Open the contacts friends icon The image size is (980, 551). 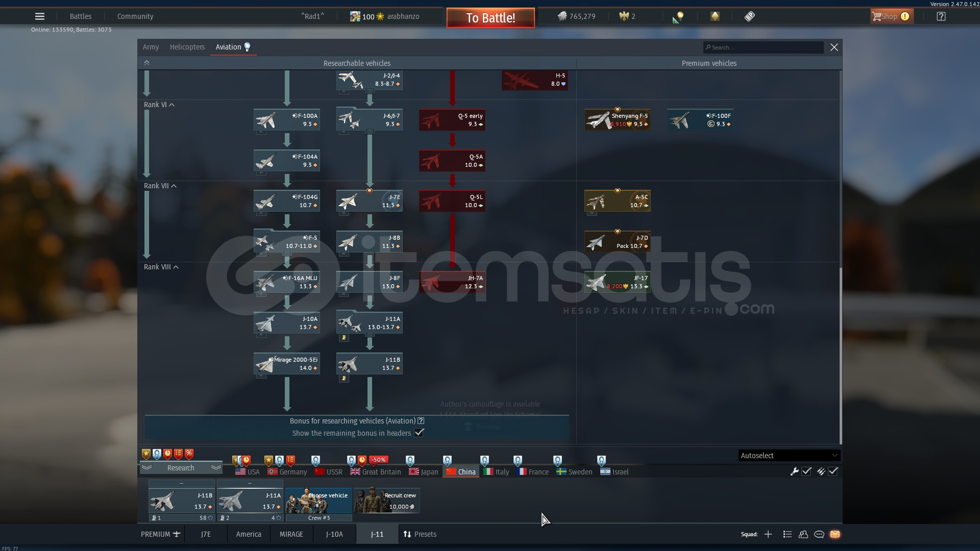[803, 534]
